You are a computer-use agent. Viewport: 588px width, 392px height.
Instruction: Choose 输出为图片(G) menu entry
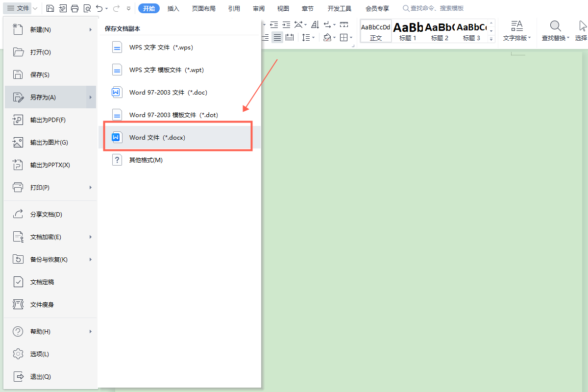pyautogui.click(x=50, y=142)
